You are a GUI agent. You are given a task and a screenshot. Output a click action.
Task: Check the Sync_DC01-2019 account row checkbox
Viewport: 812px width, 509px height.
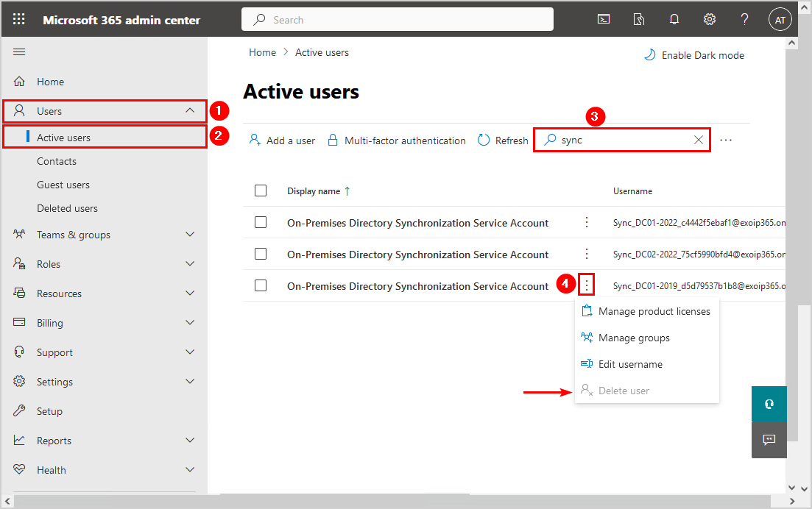pyautogui.click(x=261, y=285)
